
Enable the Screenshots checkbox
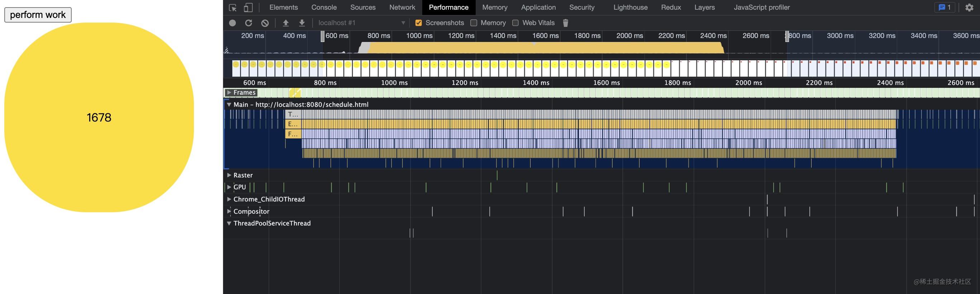coord(418,23)
